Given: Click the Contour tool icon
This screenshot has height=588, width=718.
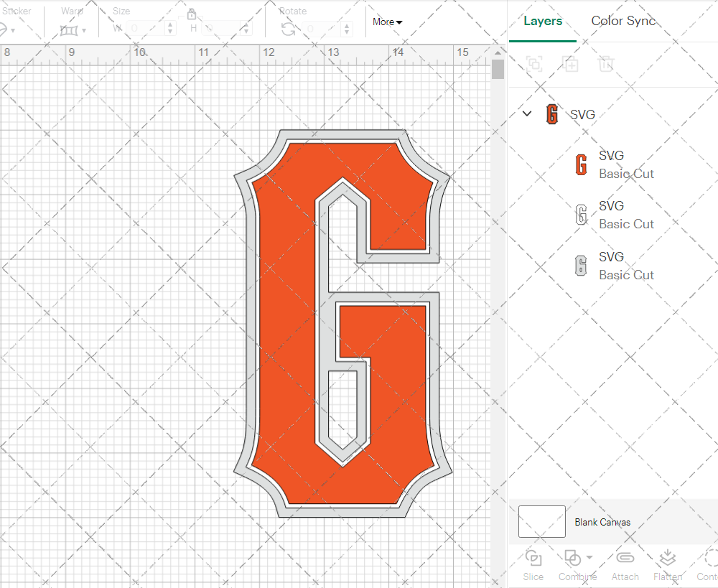Looking at the screenshot, I should [709, 558].
